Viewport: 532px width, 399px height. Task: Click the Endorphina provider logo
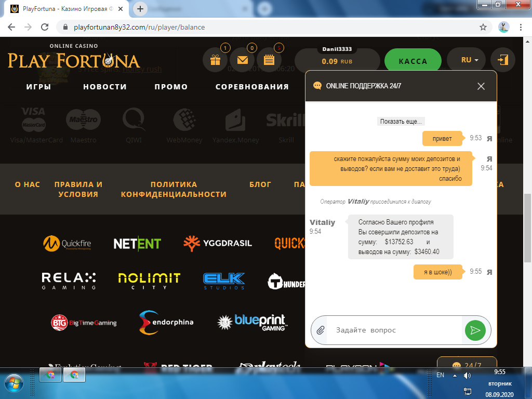pyautogui.click(x=166, y=322)
